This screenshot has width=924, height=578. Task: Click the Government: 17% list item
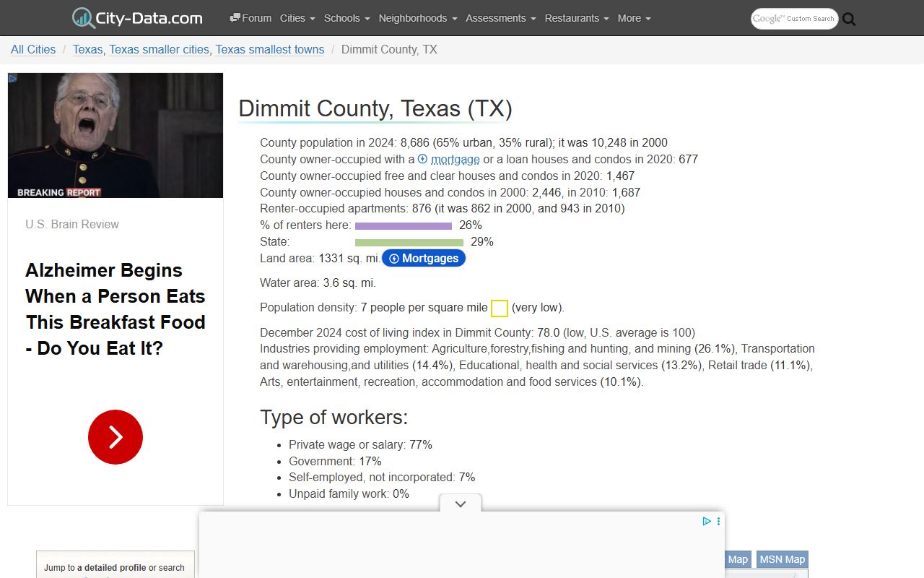(335, 461)
